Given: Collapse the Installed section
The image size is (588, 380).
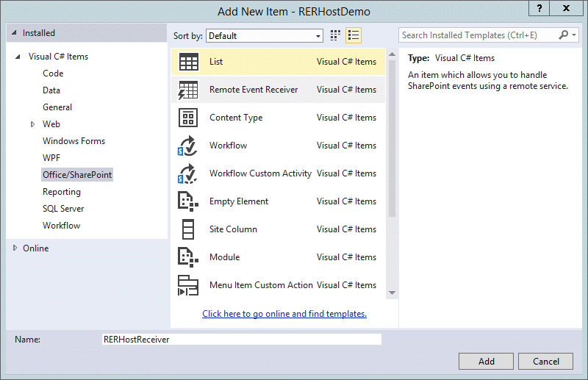Looking at the screenshot, I should point(14,32).
